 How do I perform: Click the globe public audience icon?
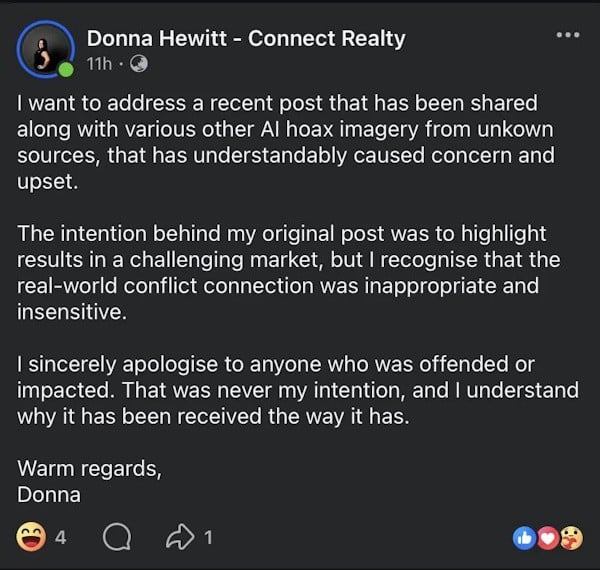(139, 64)
